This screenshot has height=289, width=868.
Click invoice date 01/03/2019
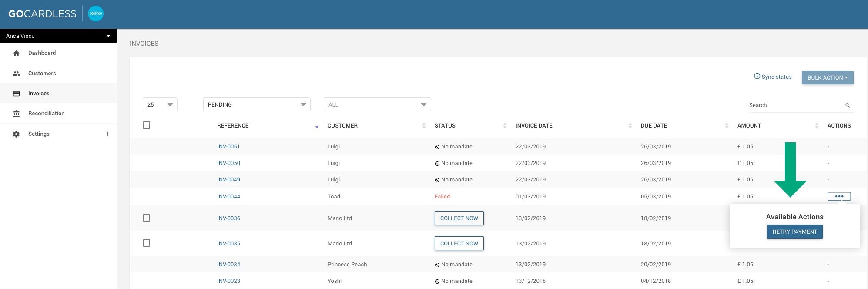coord(530,197)
